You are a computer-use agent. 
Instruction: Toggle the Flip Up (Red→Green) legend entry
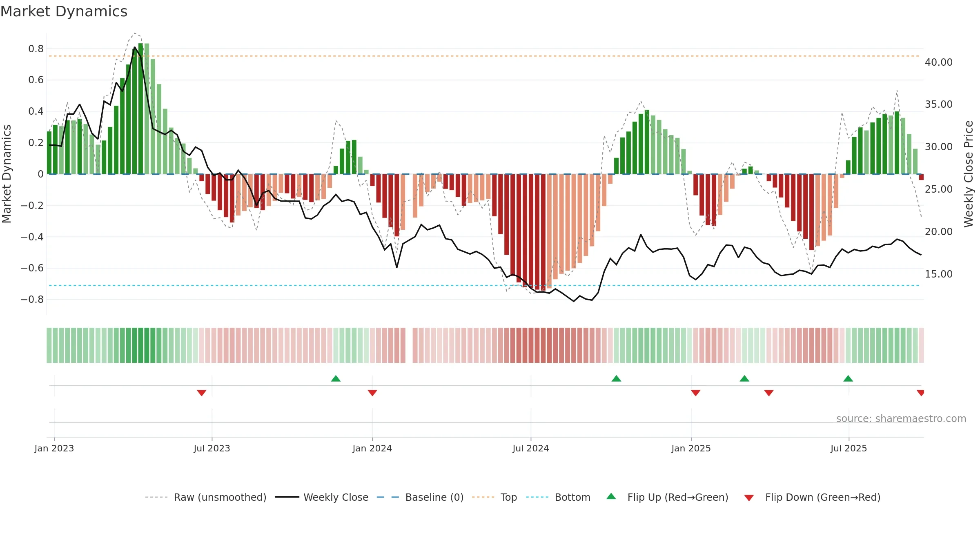coord(667,497)
